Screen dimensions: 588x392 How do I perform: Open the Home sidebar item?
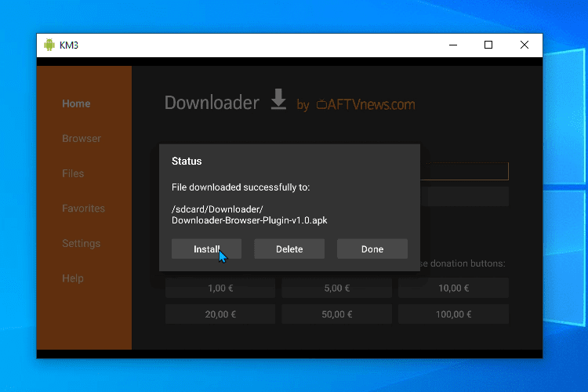click(x=76, y=103)
